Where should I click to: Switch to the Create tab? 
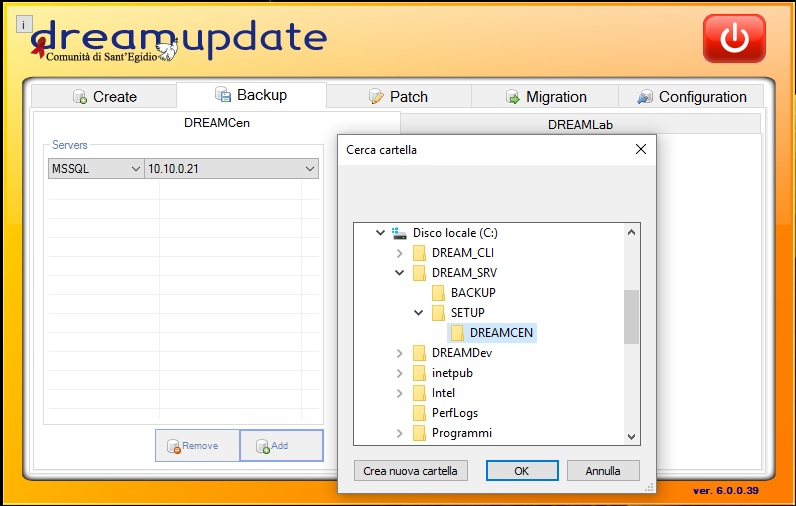[x=104, y=96]
